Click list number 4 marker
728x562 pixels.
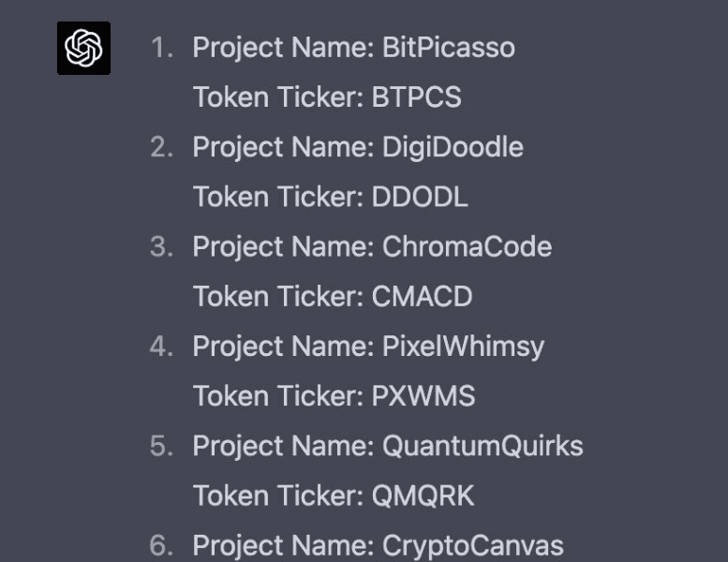pyautogui.click(x=161, y=347)
